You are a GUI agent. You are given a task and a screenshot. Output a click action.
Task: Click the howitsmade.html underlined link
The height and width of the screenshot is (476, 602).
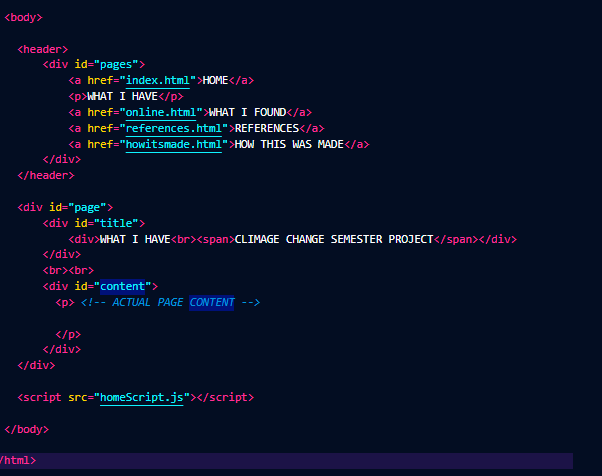(x=172, y=144)
